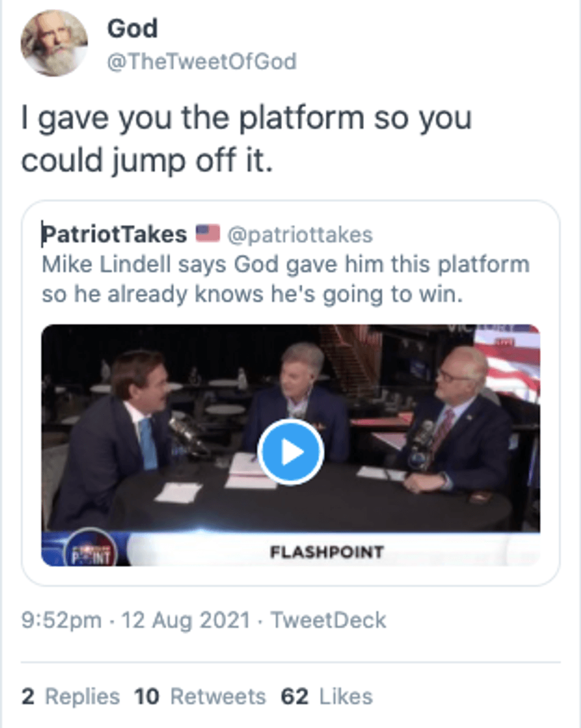Open the @patriottakes handle
Screen dimensions: 581x728
300,235
